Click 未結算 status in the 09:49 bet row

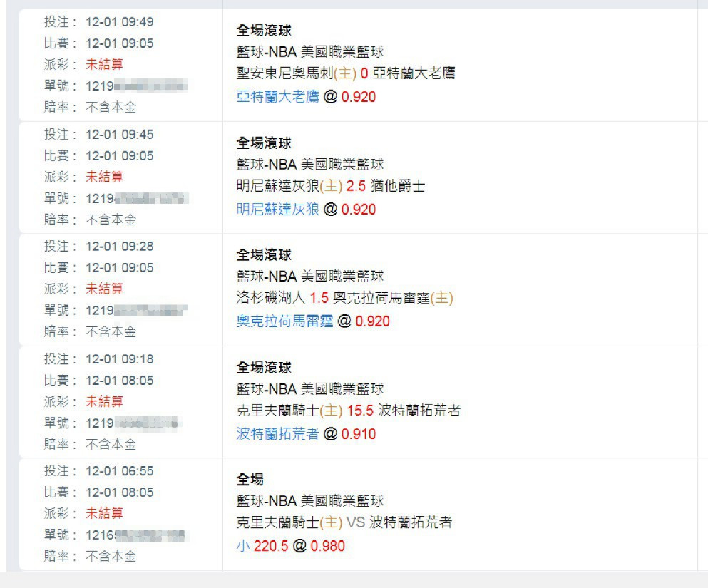pyautogui.click(x=104, y=64)
